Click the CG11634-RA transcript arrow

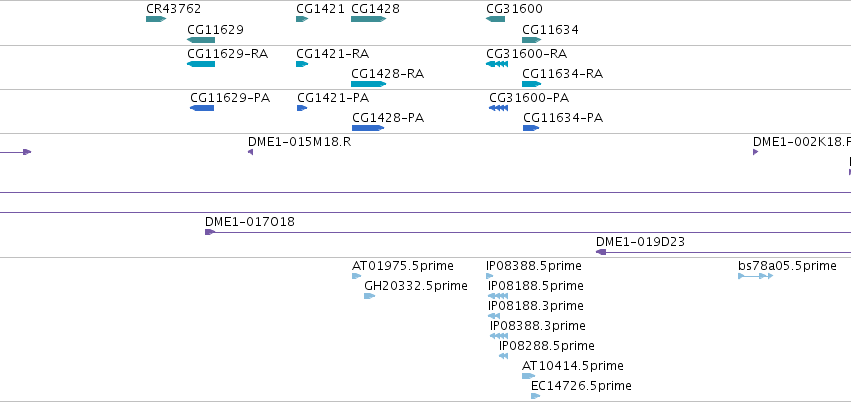point(531,84)
